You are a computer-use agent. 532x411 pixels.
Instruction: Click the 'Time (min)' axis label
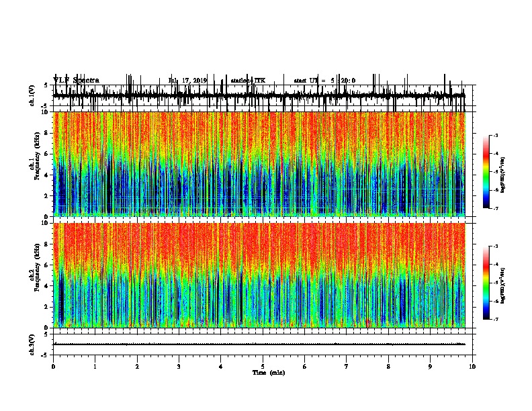coord(269,373)
